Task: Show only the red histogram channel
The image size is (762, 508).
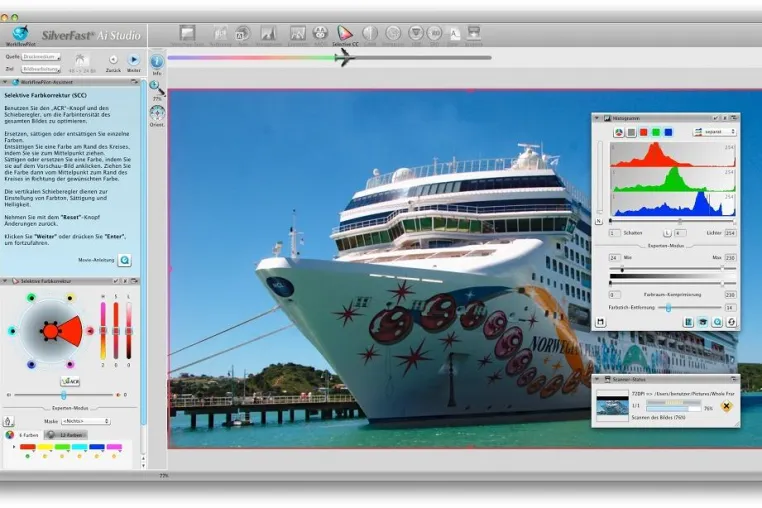Action: [x=643, y=132]
